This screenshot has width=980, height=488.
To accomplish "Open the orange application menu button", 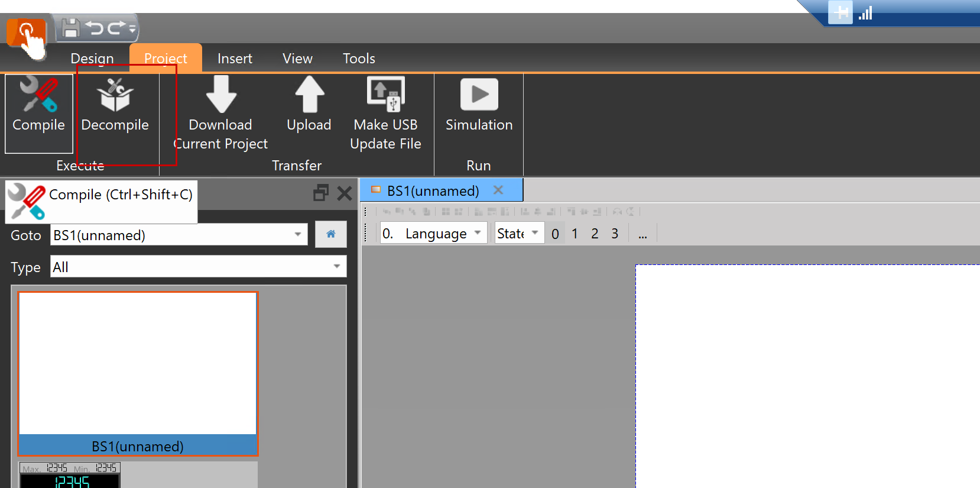I will (x=26, y=31).
